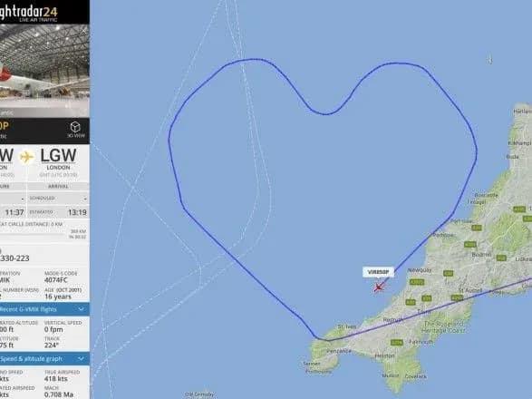Click the LGW destination airport code

pos(58,156)
